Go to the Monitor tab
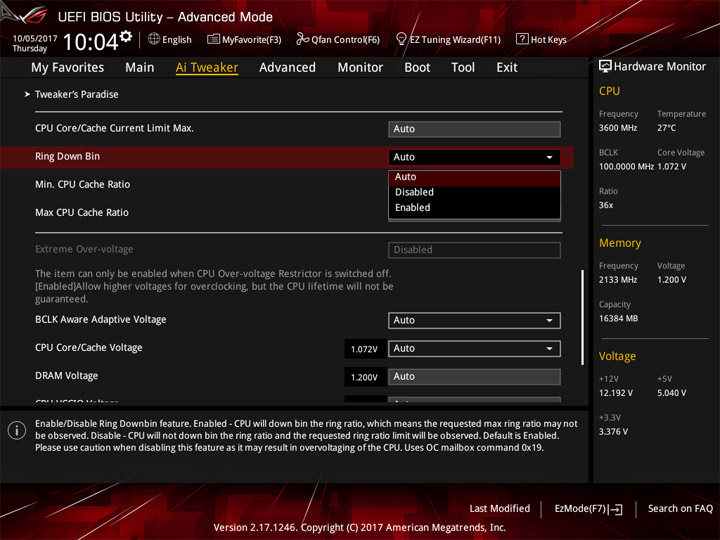This screenshot has width=720, height=540. 360,68
